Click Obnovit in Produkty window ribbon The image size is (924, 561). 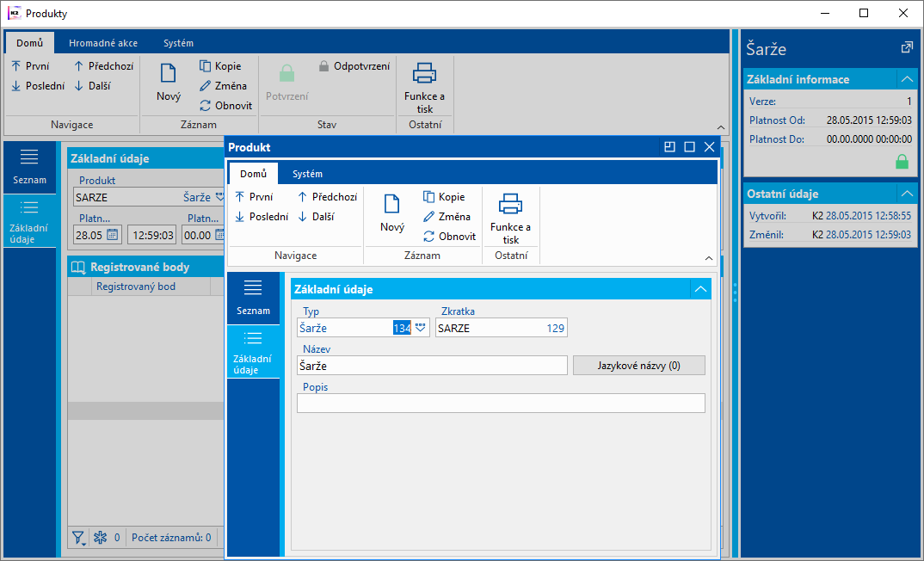(225, 106)
